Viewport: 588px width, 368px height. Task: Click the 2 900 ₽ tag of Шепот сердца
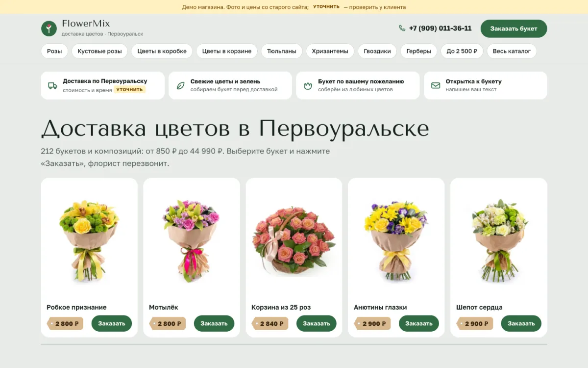[475, 323]
